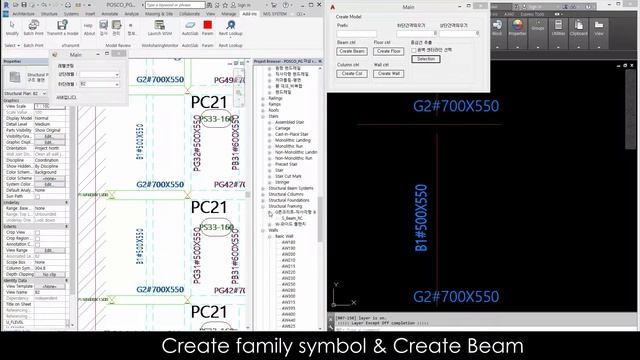Image resolution: width=640 pixels, height=360 pixels.
Task: Click Edit button for View Range
Action: (x=50, y=250)
